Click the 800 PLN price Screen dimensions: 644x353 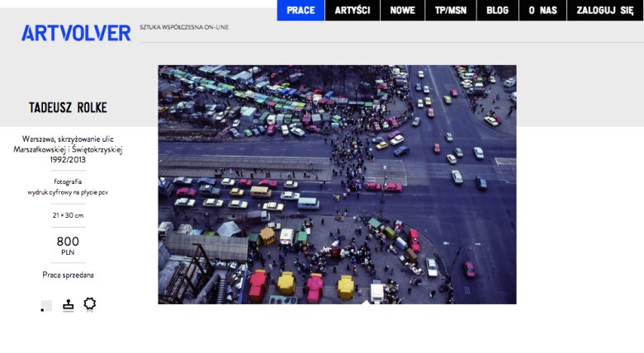point(68,245)
